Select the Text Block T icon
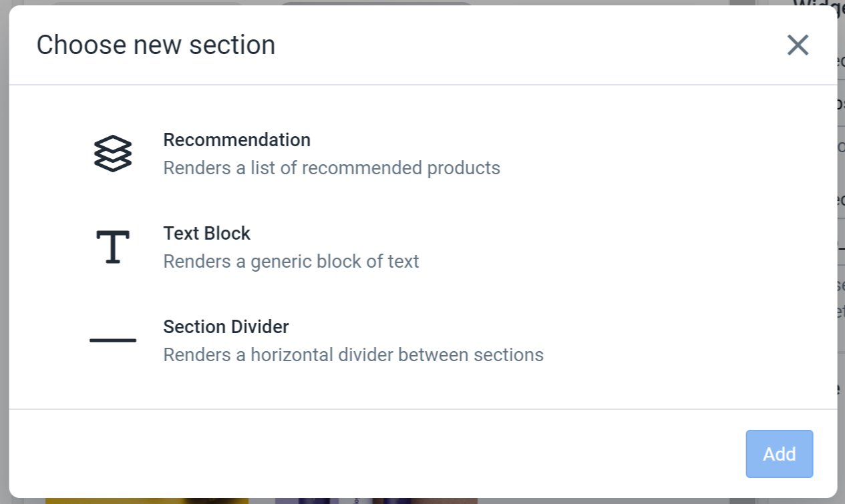The width and height of the screenshot is (845, 504). (x=113, y=247)
